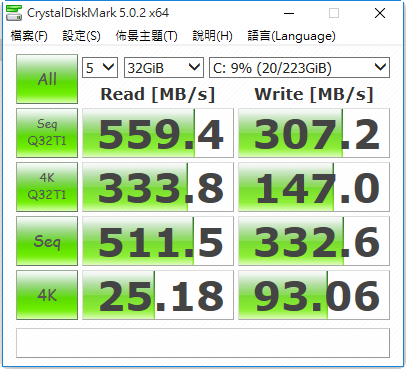Select the Seq Q32T1 write result 307.2
406x369 pixels.
(x=314, y=133)
